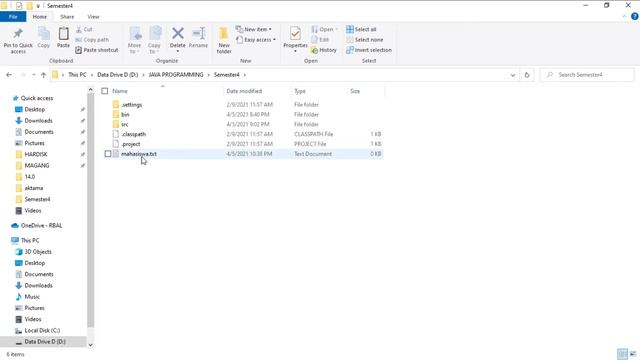Select the bin folder

tap(125, 114)
